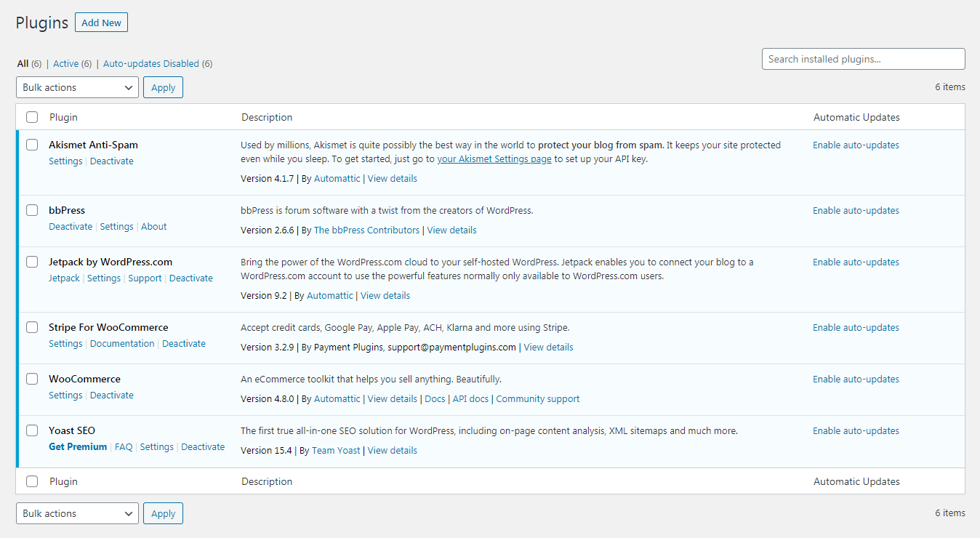
Task: Open the top Bulk actions dropdown
Action: coord(77,87)
